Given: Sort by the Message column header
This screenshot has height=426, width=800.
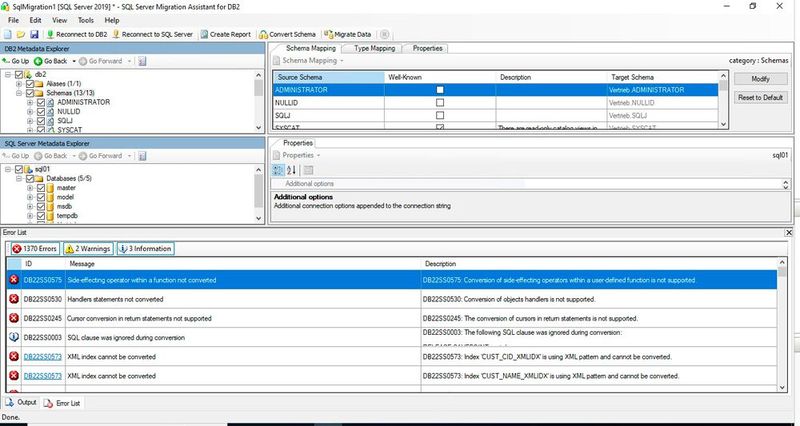Looking at the screenshot, I should click(244, 264).
